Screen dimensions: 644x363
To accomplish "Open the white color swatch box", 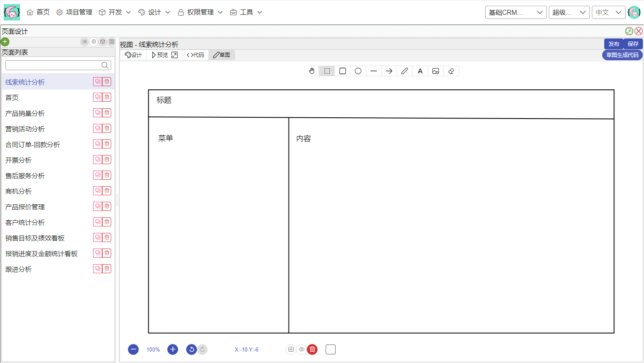I will [x=331, y=349].
